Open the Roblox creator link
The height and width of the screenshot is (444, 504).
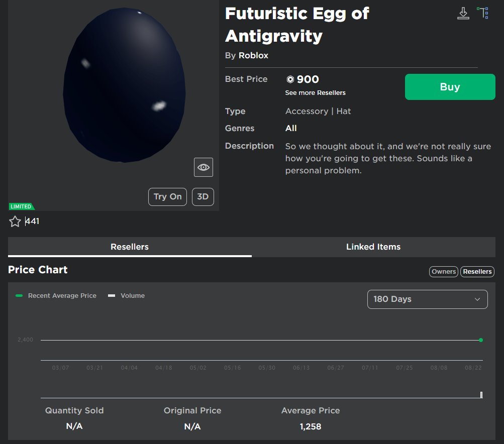(253, 55)
